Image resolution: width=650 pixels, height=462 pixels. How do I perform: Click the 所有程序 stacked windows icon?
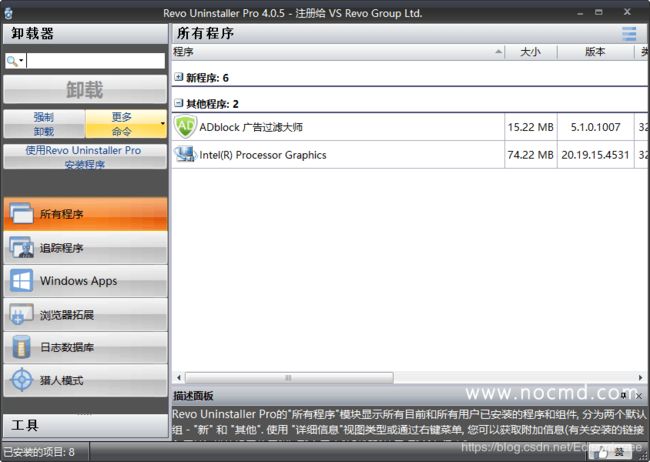(21, 214)
